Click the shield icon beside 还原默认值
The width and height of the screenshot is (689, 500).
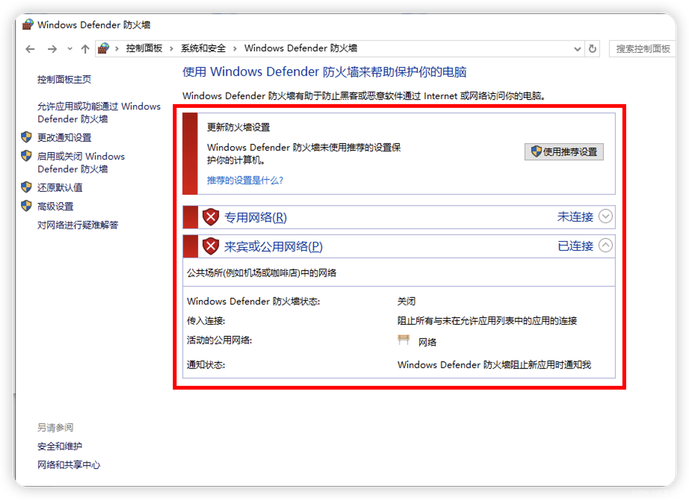pos(26,187)
